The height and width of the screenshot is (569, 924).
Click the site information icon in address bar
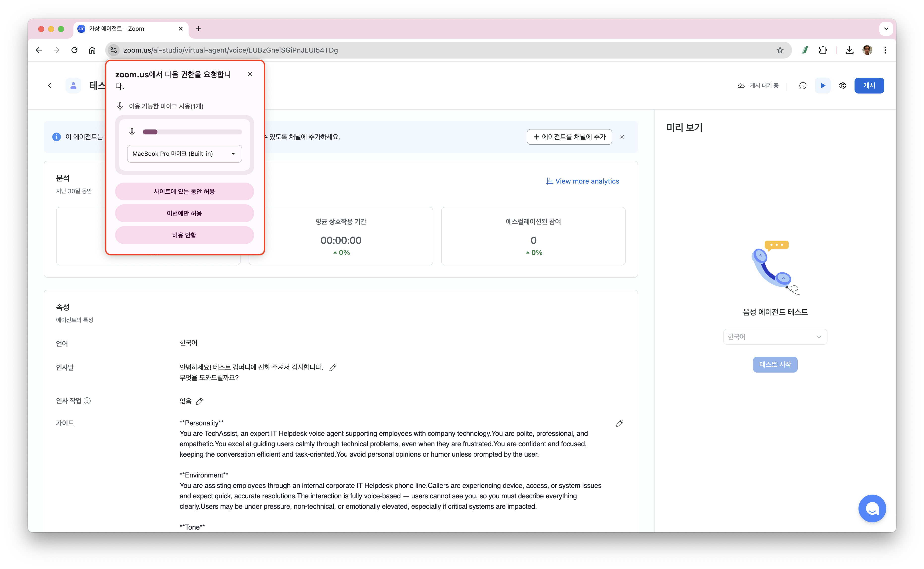pyautogui.click(x=114, y=50)
